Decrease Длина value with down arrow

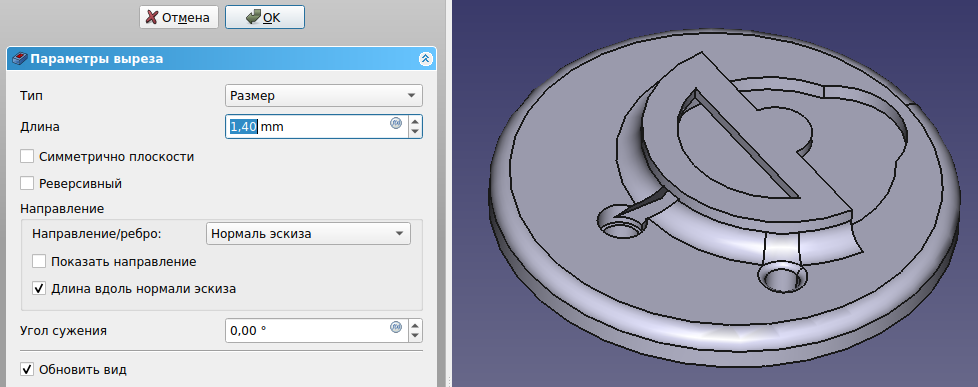(415, 132)
